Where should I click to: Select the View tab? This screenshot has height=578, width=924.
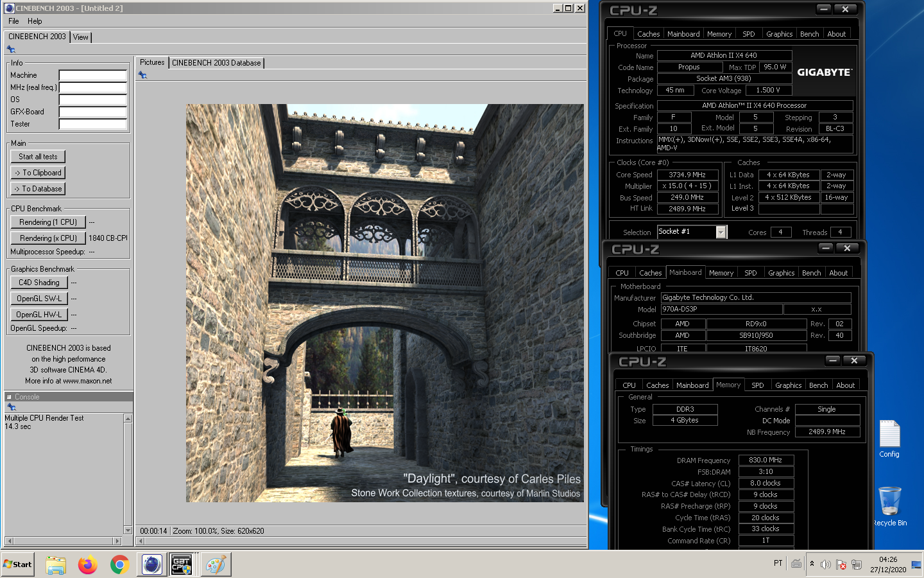coord(81,37)
